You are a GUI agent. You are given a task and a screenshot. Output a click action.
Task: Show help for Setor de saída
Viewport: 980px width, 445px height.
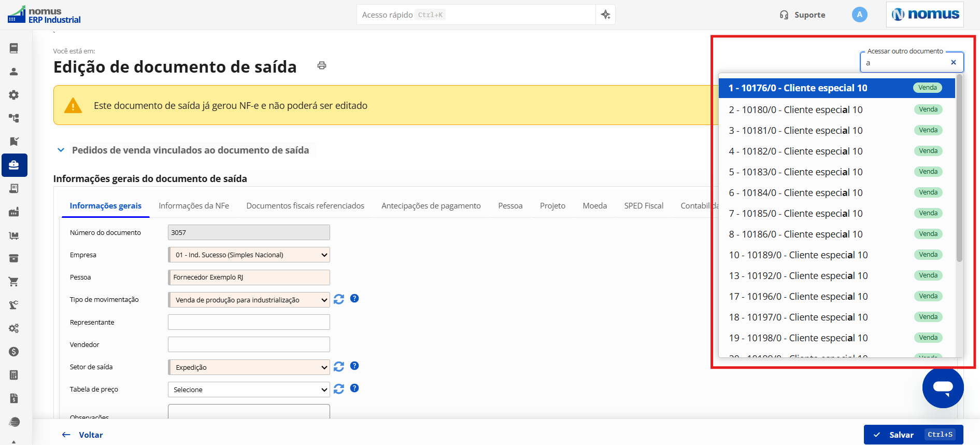tap(354, 366)
